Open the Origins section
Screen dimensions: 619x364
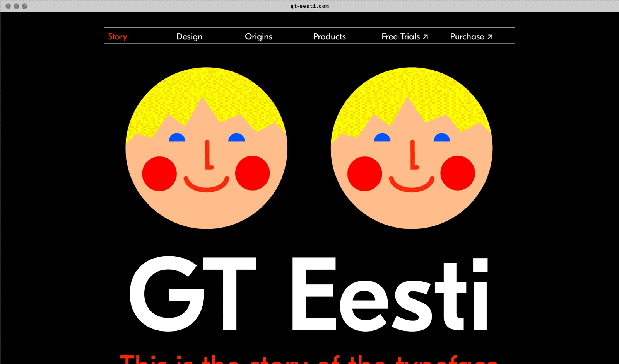coord(259,37)
